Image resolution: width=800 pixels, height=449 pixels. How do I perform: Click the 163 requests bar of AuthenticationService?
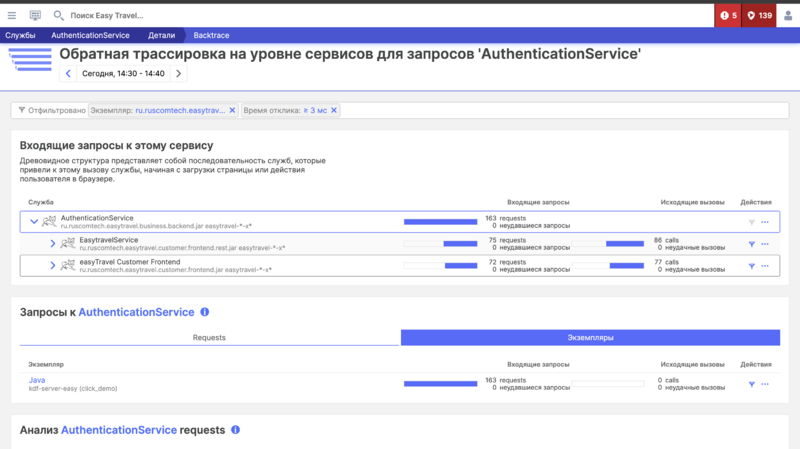[x=440, y=221]
